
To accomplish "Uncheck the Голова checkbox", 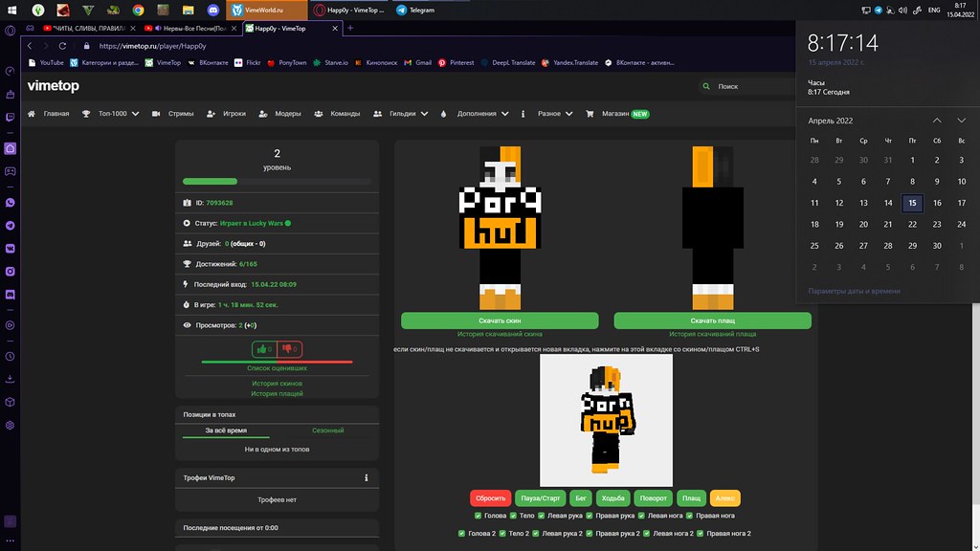I will [479, 516].
